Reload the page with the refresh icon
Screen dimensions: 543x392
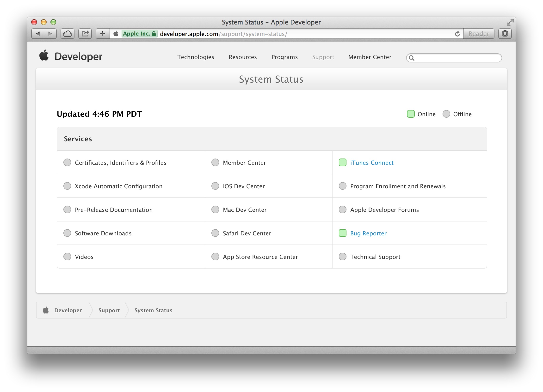click(x=457, y=34)
